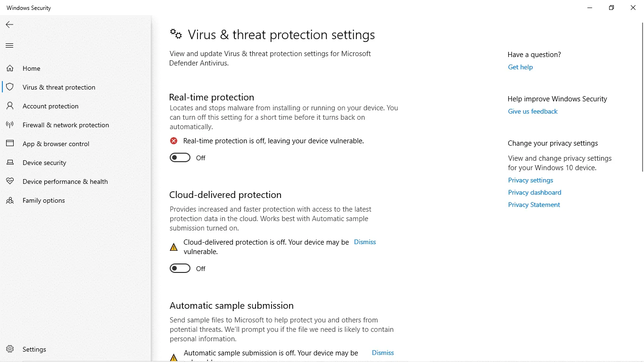Click the Firewall & network protection antenna icon
Screen dimensions: 644x362
click(x=9, y=125)
